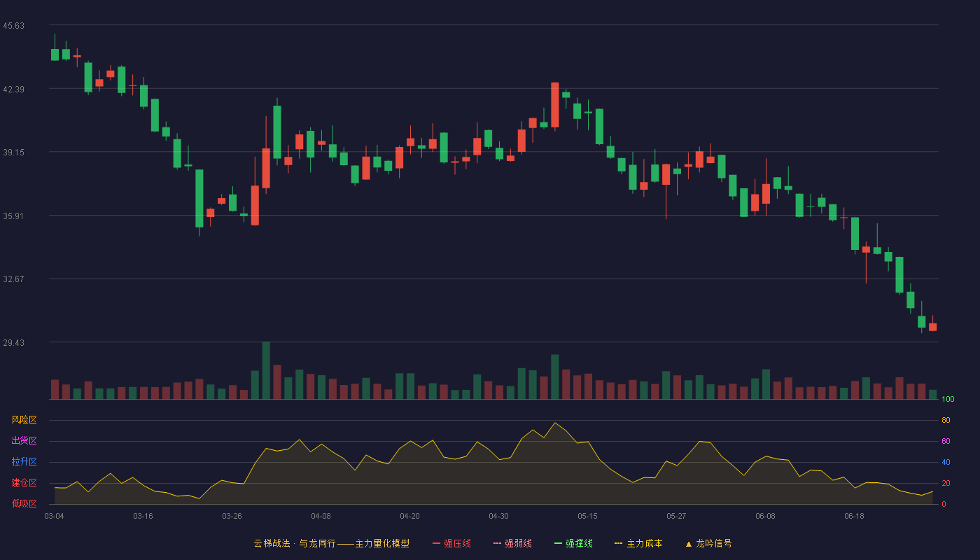Click the tallest green volume bar

click(x=266, y=370)
